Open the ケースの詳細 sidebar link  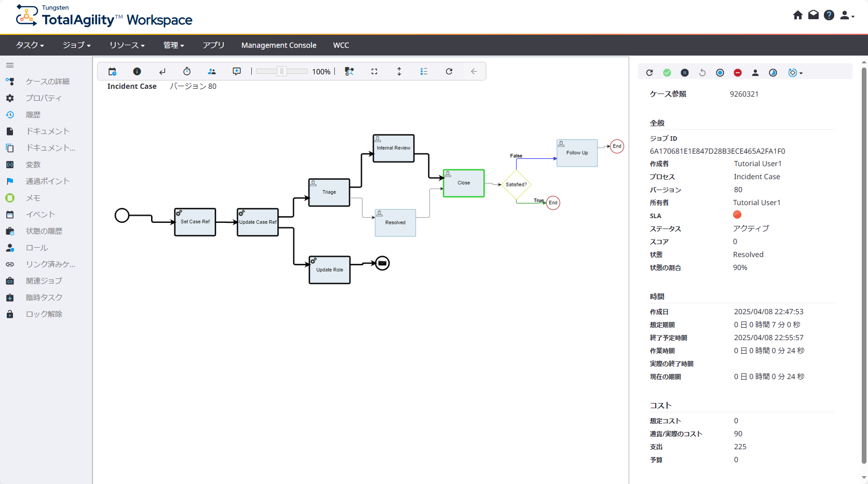point(48,82)
